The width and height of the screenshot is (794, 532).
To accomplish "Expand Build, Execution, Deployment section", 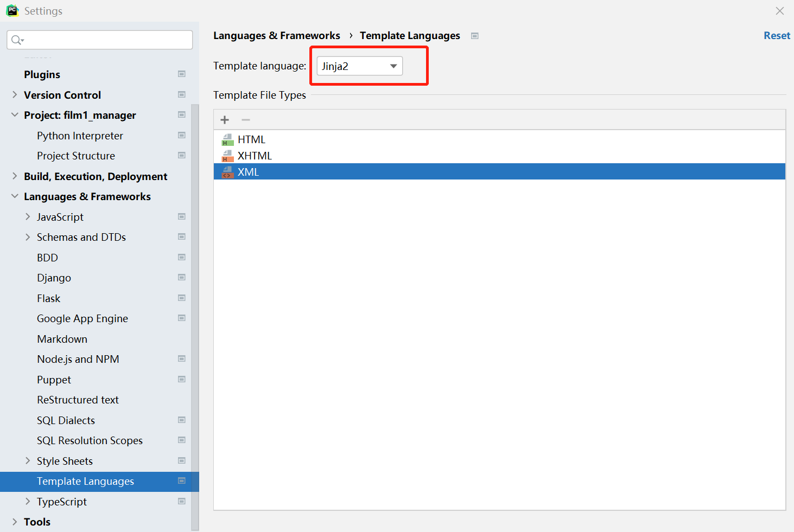I will tap(15, 176).
